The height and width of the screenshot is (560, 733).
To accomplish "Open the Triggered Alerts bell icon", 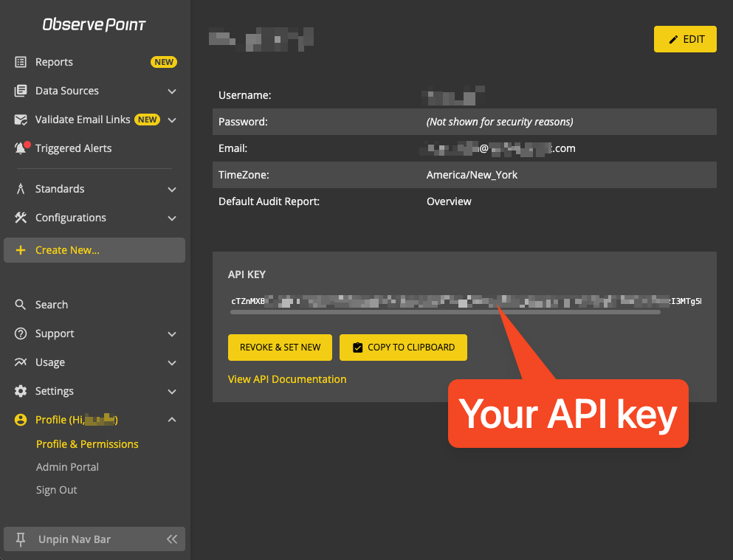I will (21, 148).
